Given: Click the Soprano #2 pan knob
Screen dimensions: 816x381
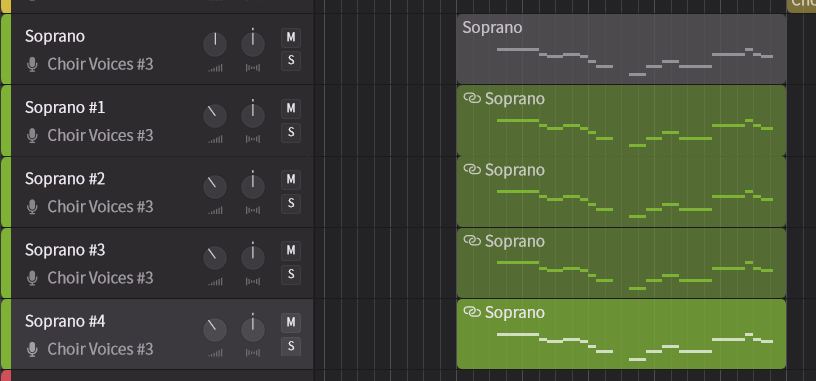Looking at the screenshot, I should 253,187.
